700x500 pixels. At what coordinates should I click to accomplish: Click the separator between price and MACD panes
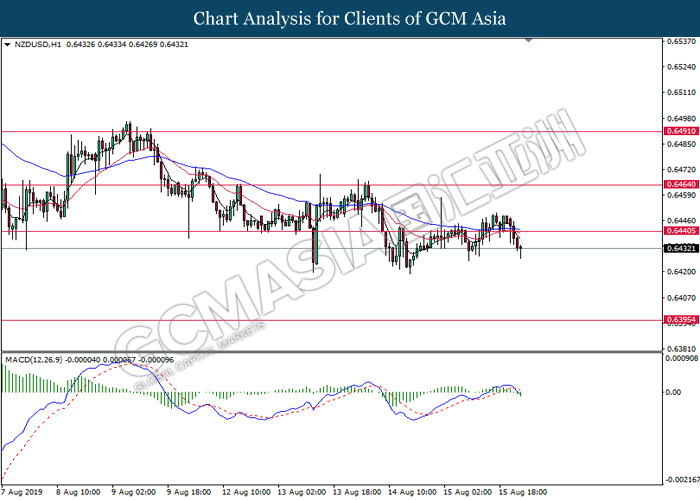(x=331, y=352)
